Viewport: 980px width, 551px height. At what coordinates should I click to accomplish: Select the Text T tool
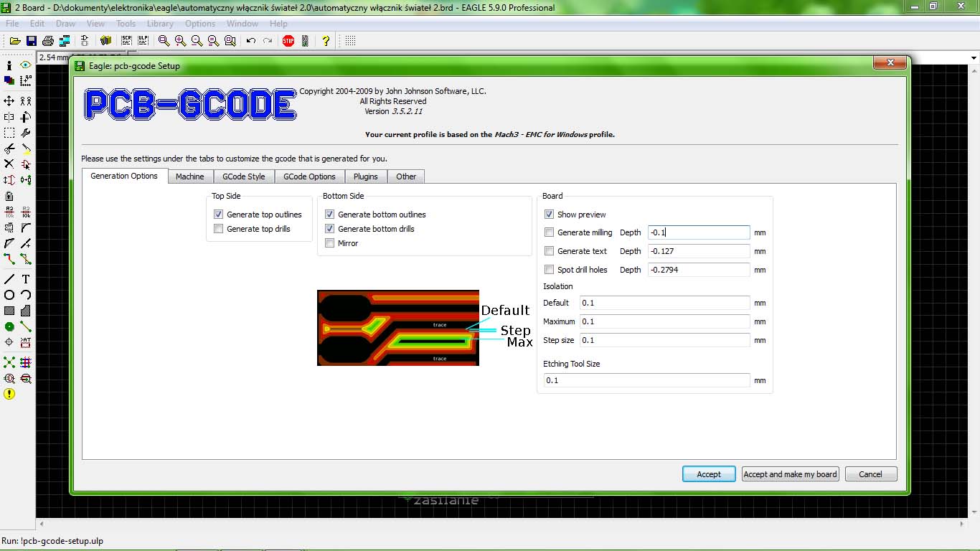(x=26, y=279)
